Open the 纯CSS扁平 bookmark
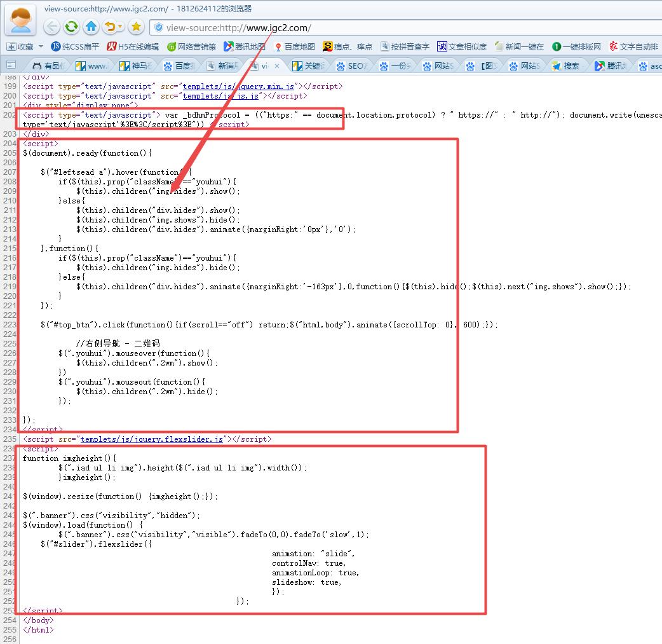The image size is (662, 644). 75,46
